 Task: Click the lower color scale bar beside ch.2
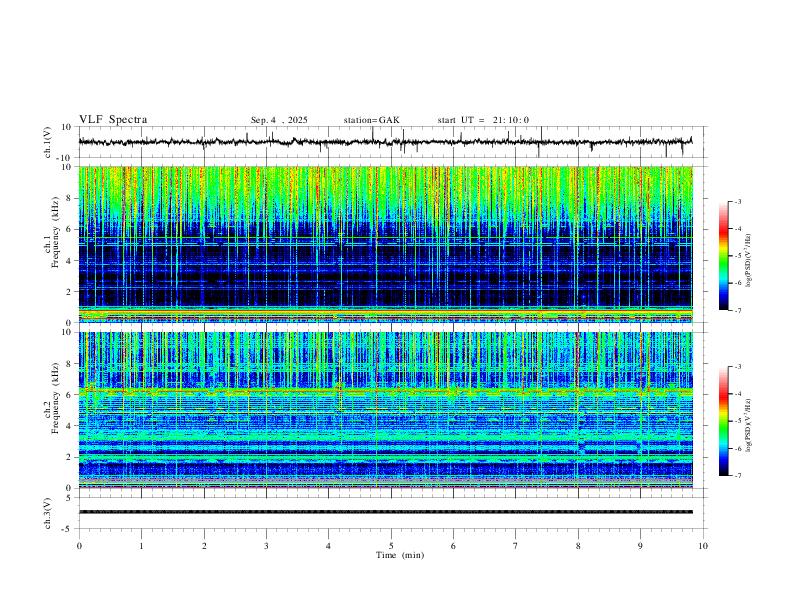coord(723,421)
